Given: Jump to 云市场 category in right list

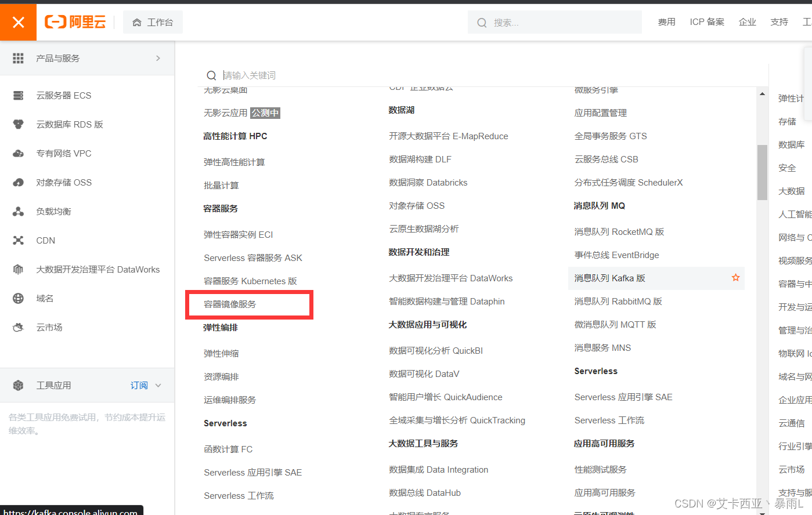Looking at the screenshot, I should pyautogui.click(x=791, y=469).
